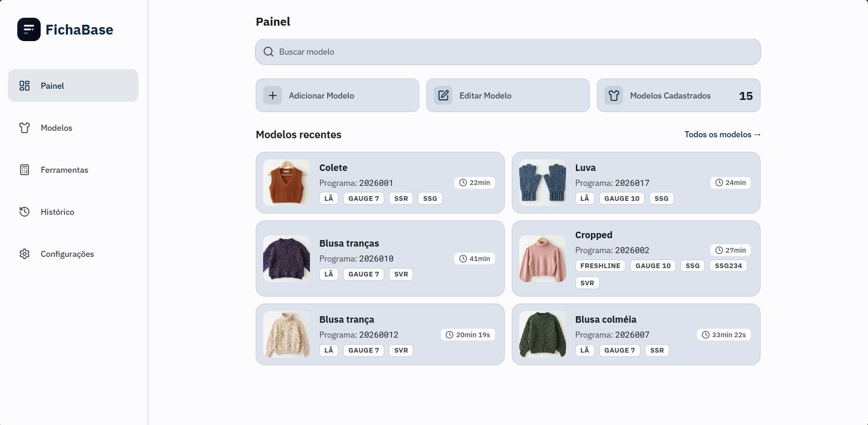Image resolution: width=868 pixels, height=425 pixels.
Task: Open Ferramentas calculator icon
Action: tap(24, 170)
